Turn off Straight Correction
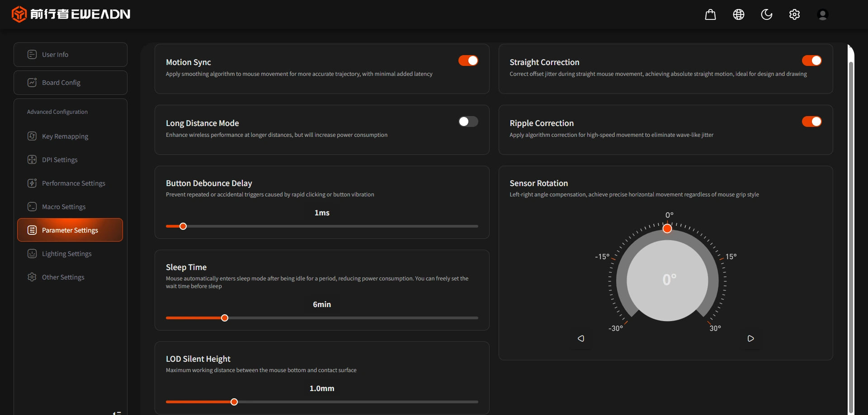Image resolution: width=868 pixels, height=415 pixels. [x=812, y=61]
